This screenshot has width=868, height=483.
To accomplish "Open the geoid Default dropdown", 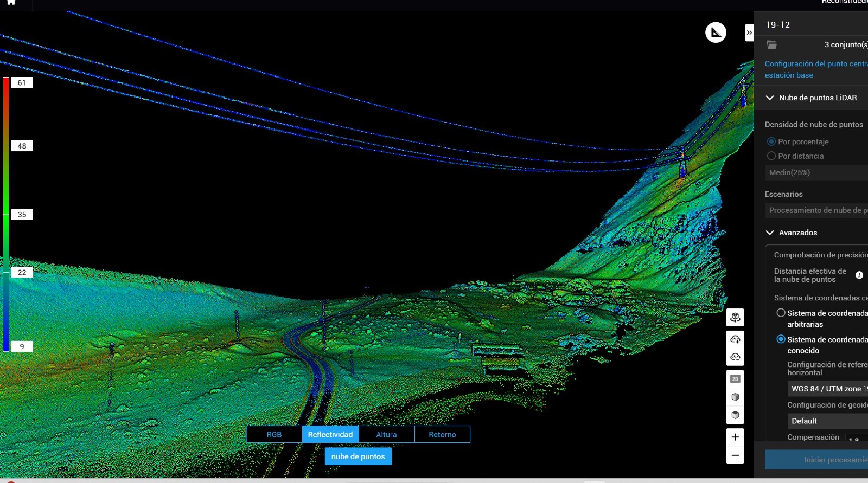I will tap(828, 421).
